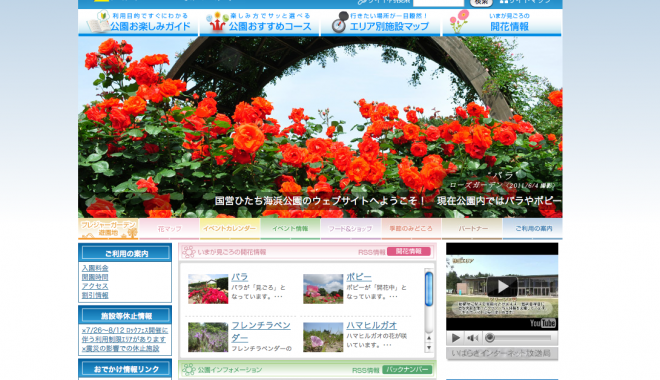The image size is (660, 380).
Task: Open the ご利用の案内 tab in color bar
Action: pyautogui.click(x=532, y=229)
